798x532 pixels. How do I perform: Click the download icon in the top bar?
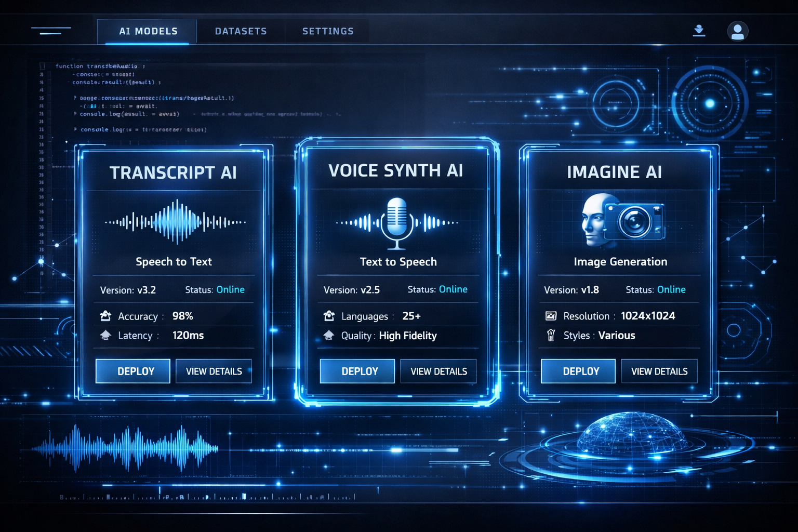click(699, 31)
